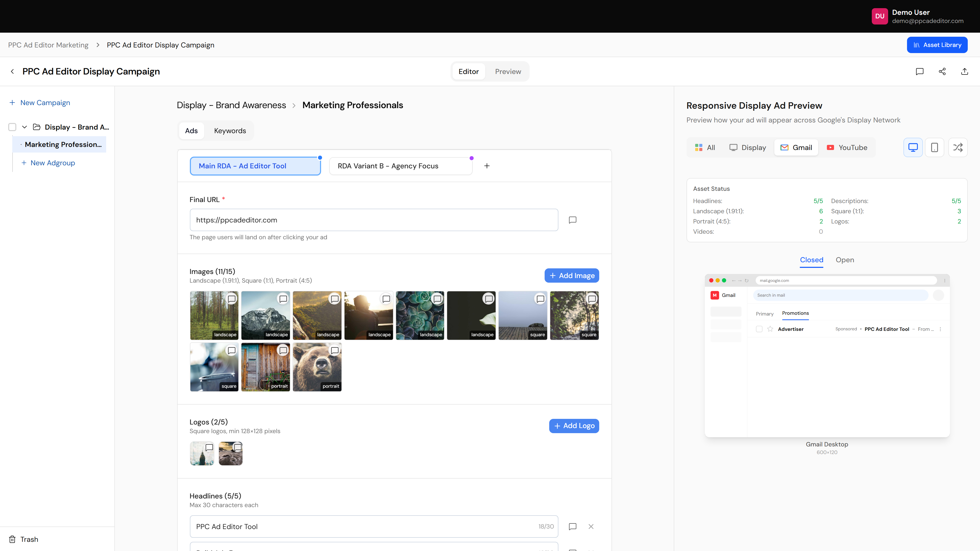The image size is (980, 551).
Task: Switch to the Preview mode tab
Action: tap(508, 71)
